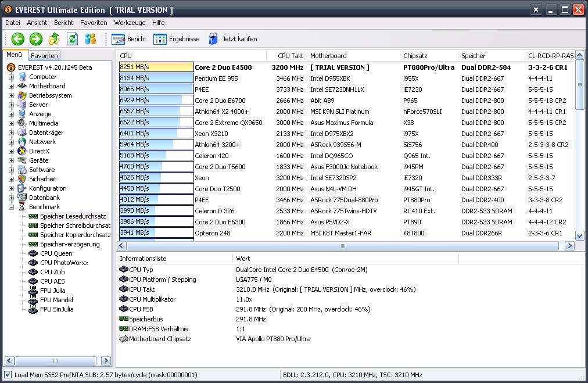The width and height of the screenshot is (588, 383).
Task: Click the 3941 MB/s result bar
Action: pyautogui.click(x=156, y=232)
